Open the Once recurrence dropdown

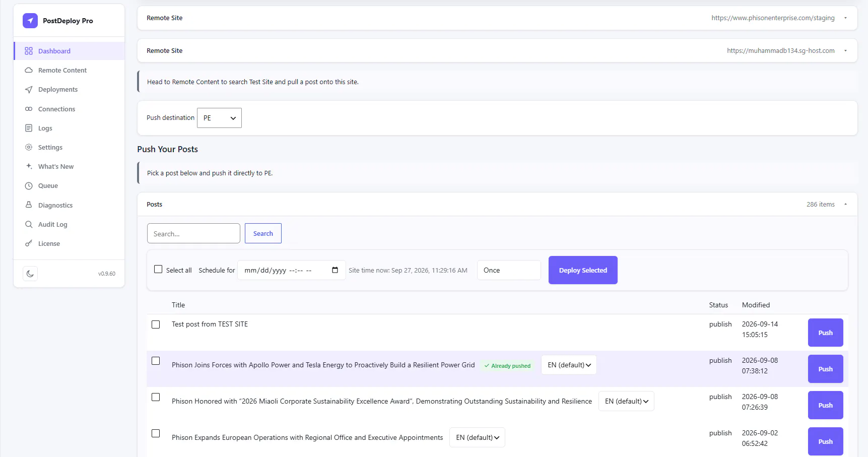[509, 270]
